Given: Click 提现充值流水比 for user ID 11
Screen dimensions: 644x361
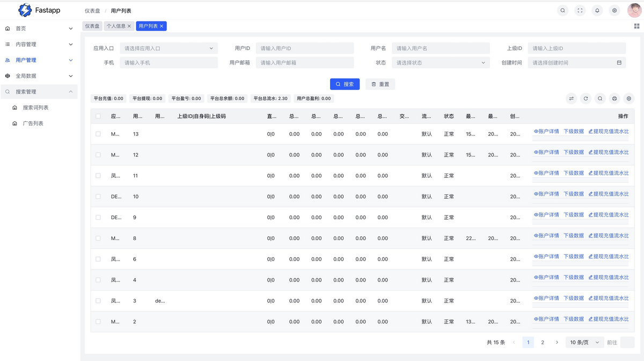Looking at the screenshot, I should pyautogui.click(x=609, y=173).
